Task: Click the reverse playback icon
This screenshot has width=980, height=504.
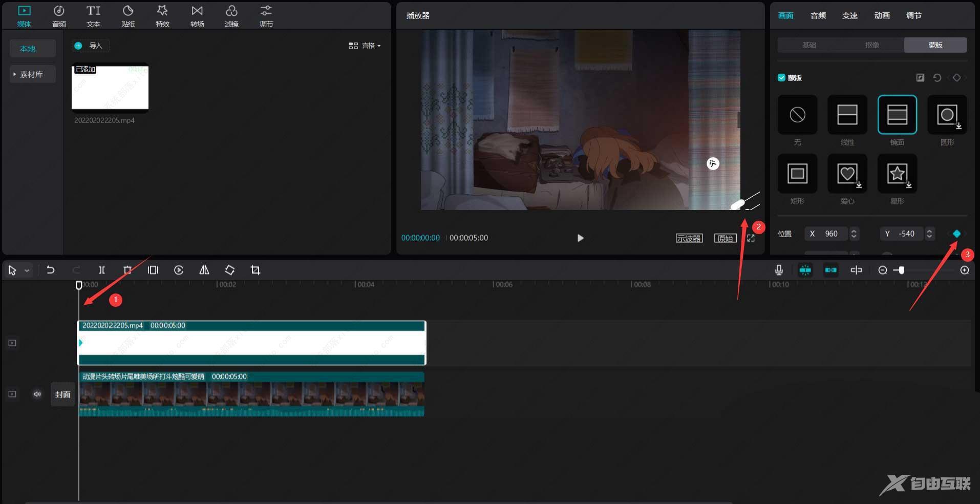Action: (179, 270)
